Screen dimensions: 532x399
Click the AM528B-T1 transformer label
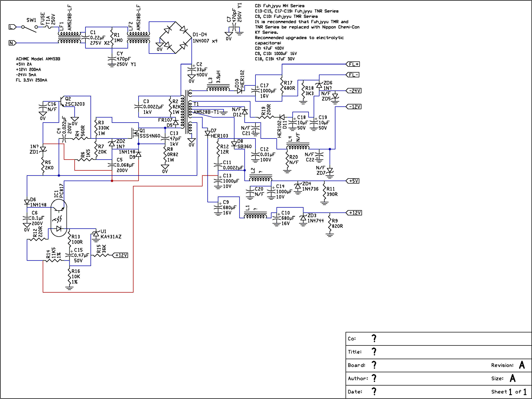[206, 112]
